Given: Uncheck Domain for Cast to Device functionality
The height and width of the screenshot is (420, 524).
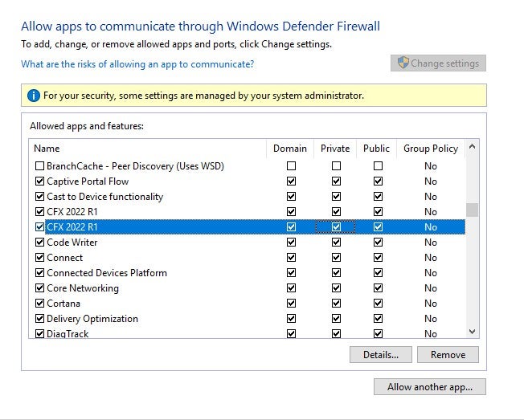Looking at the screenshot, I should (x=292, y=196).
